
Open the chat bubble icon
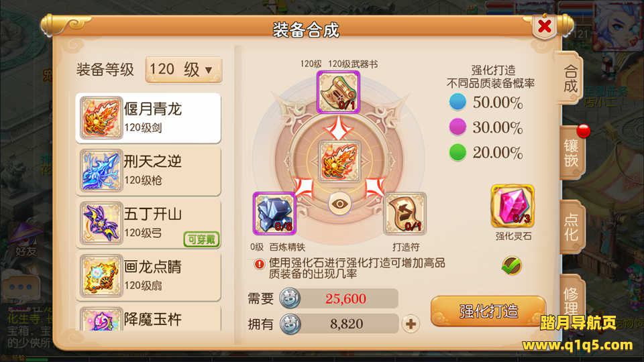pos(21,287)
